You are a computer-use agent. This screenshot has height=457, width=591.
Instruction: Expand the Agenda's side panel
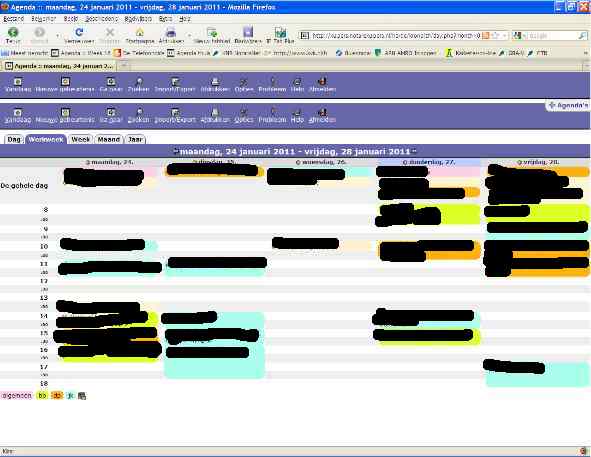(568, 106)
